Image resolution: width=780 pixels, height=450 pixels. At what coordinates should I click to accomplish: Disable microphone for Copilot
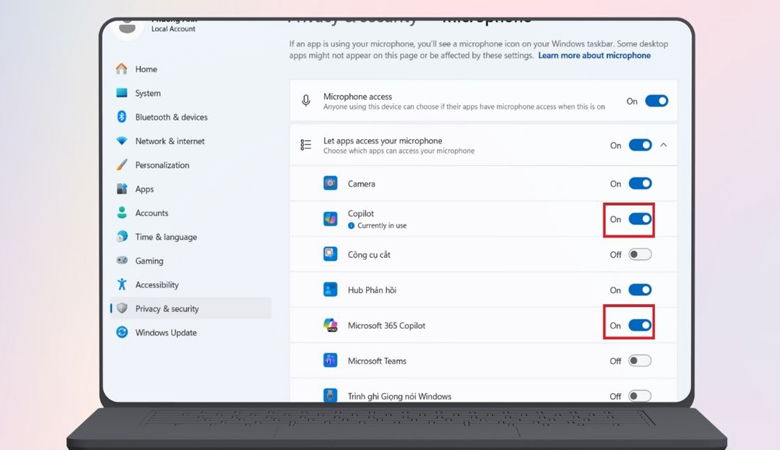(640, 219)
